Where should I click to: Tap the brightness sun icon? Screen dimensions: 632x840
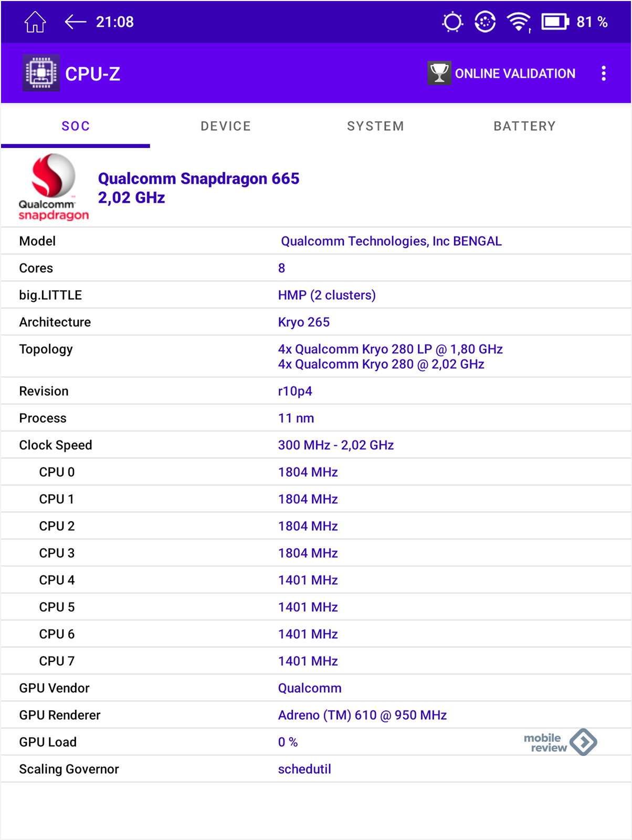click(452, 22)
